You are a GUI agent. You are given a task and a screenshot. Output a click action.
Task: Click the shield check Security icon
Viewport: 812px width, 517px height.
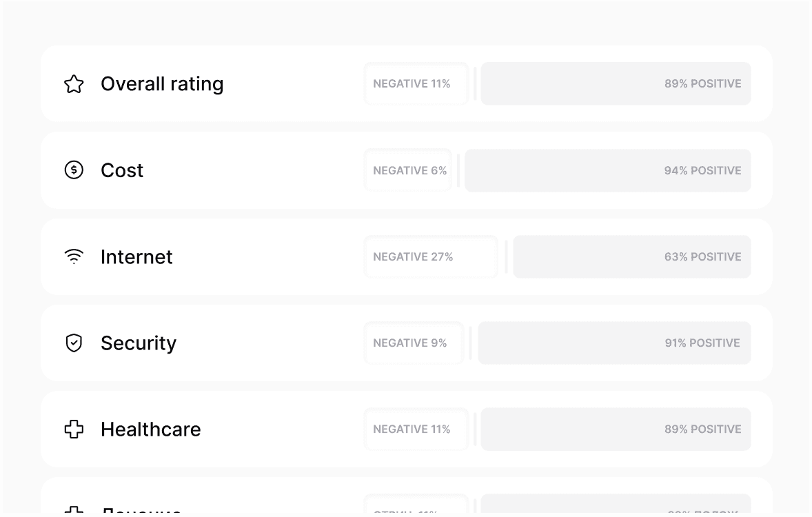pos(74,343)
